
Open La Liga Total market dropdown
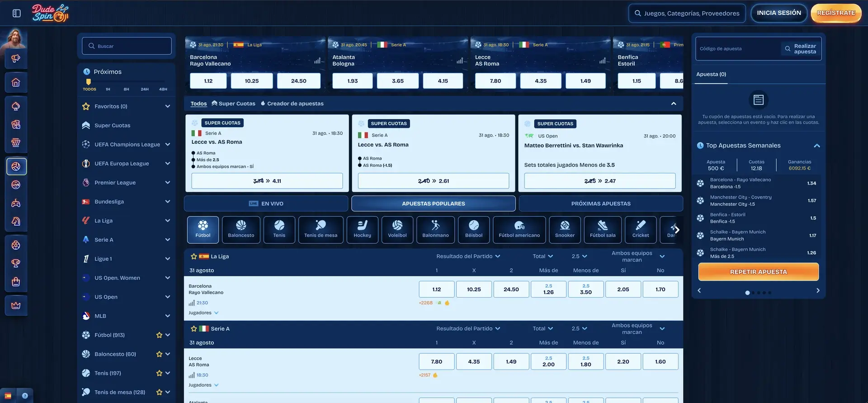pyautogui.click(x=543, y=256)
